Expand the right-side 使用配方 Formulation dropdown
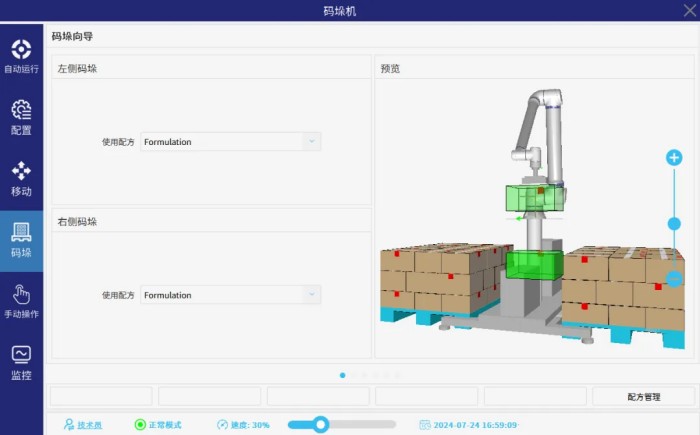Screen dimensions: 700x435 tap(312, 295)
